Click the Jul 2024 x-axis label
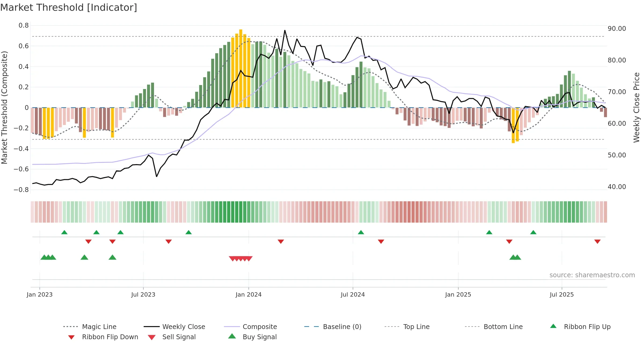Viewport: 644px width, 362px height. pyautogui.click(x=353, y=294)
